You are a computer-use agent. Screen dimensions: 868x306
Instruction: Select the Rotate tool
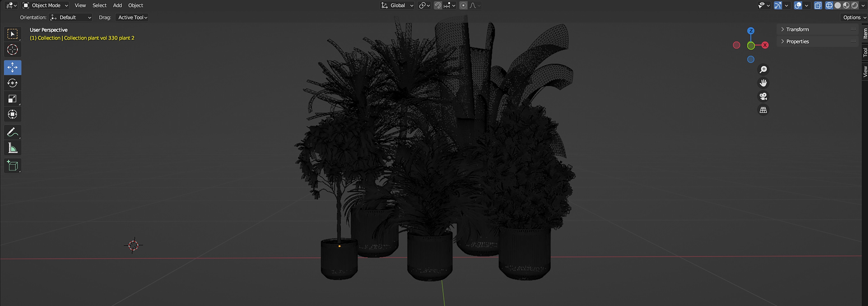12,83
